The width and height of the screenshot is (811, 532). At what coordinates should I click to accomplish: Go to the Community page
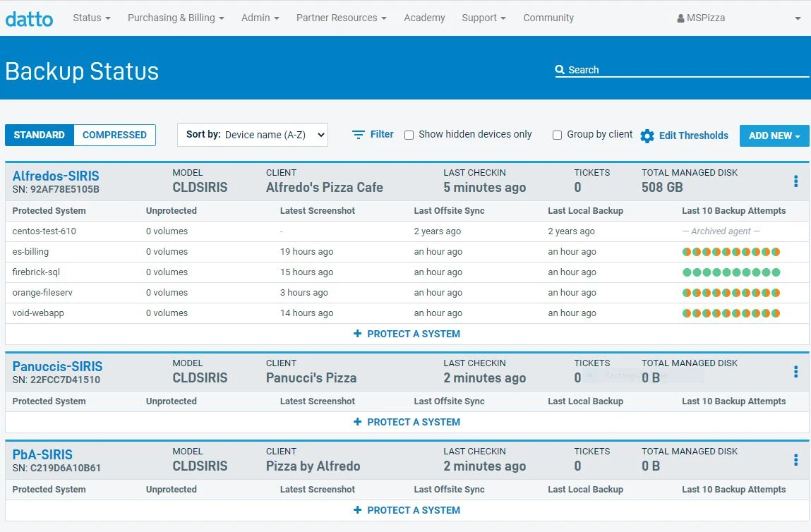click(548, 18)
